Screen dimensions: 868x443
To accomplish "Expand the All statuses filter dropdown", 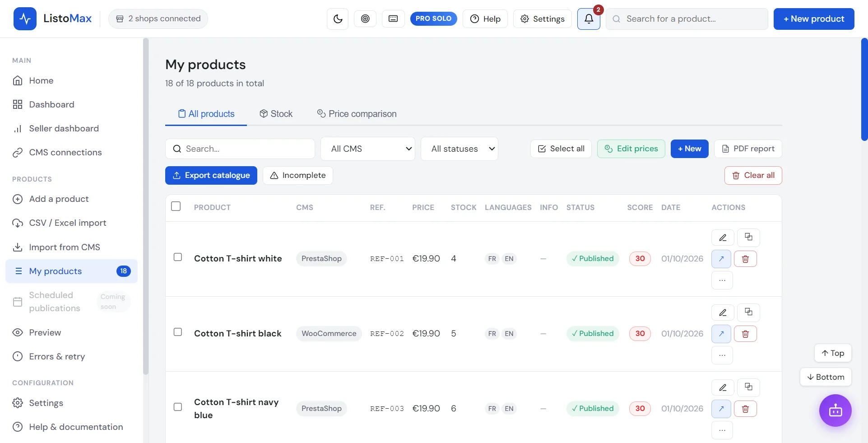I will [460, 149].
